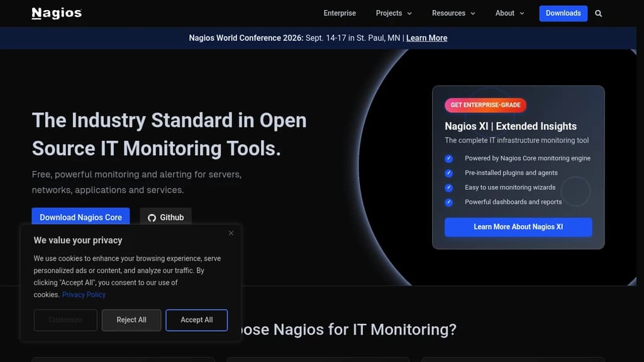Screen dimensions: 644x362
Task: Click checkmark beside Powerful dashboards and reports
Action: (x=448, y=202)
